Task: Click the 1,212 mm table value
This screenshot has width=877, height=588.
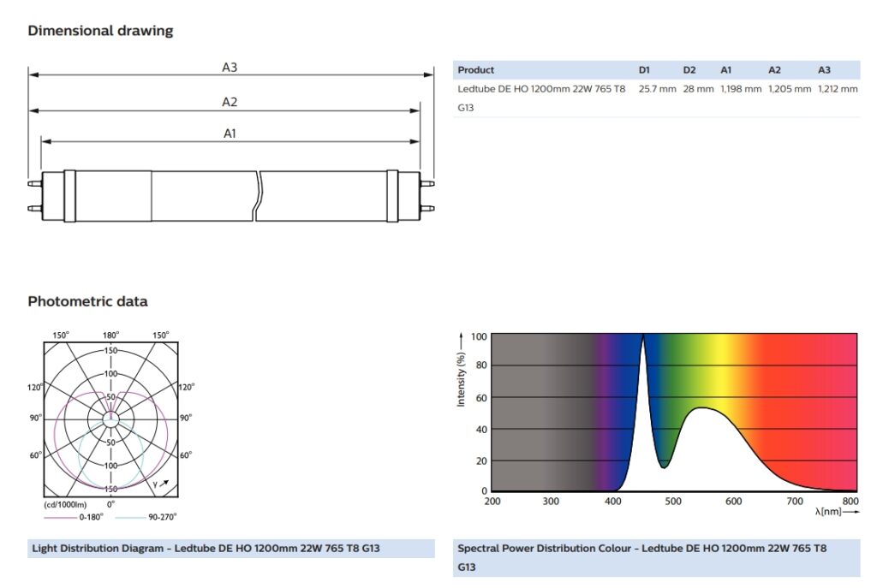Action: click(x=838, y=89)
